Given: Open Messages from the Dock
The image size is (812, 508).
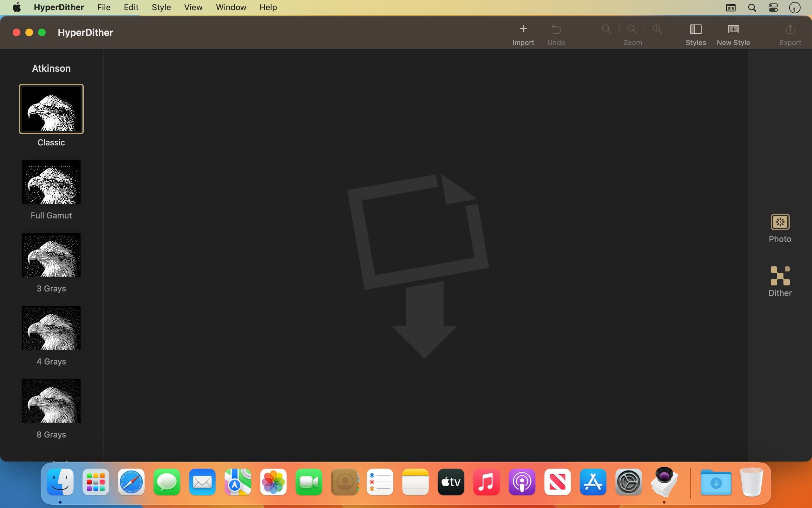Looking at the screenshot, I should point(167,482).
